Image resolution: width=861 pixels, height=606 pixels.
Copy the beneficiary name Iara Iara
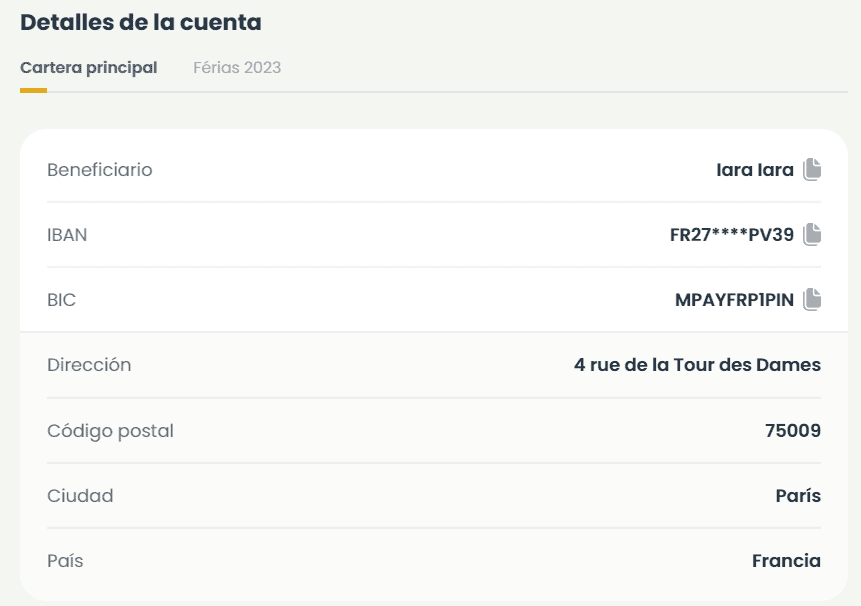pyautogui.click(x=812, y=170)
